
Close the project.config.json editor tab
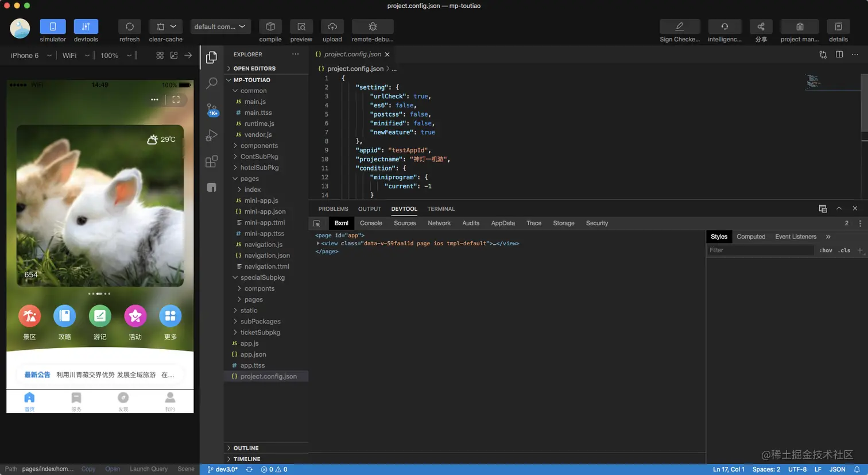387,55
